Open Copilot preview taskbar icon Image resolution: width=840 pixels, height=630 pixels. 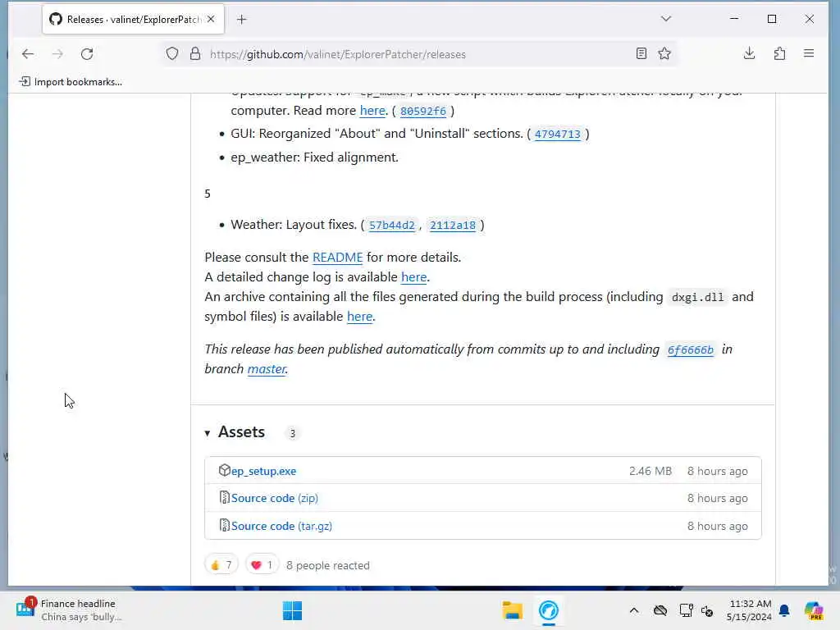pyautogui.click(x=813, y=610)
